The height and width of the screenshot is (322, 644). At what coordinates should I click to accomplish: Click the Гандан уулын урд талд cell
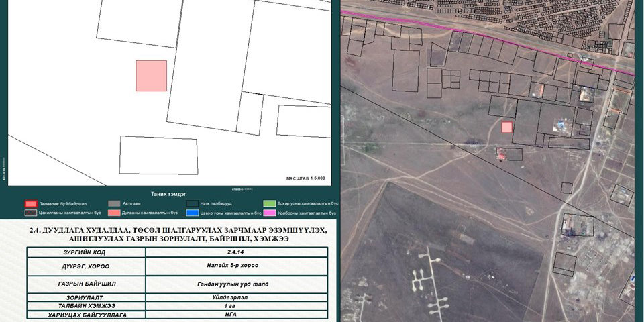click(x=235, y=284)
